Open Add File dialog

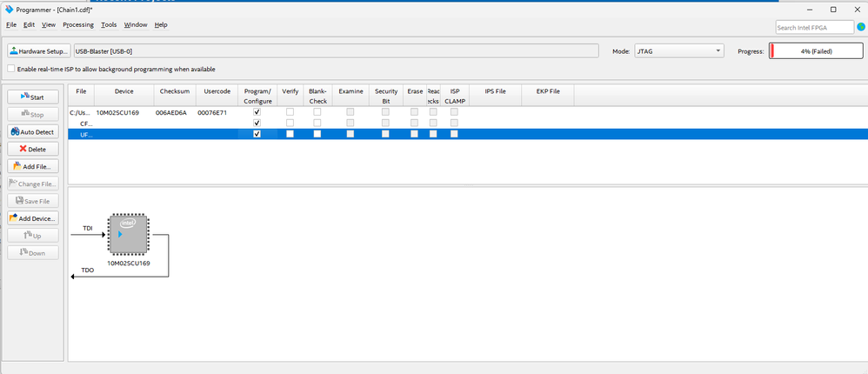(33, 166)
